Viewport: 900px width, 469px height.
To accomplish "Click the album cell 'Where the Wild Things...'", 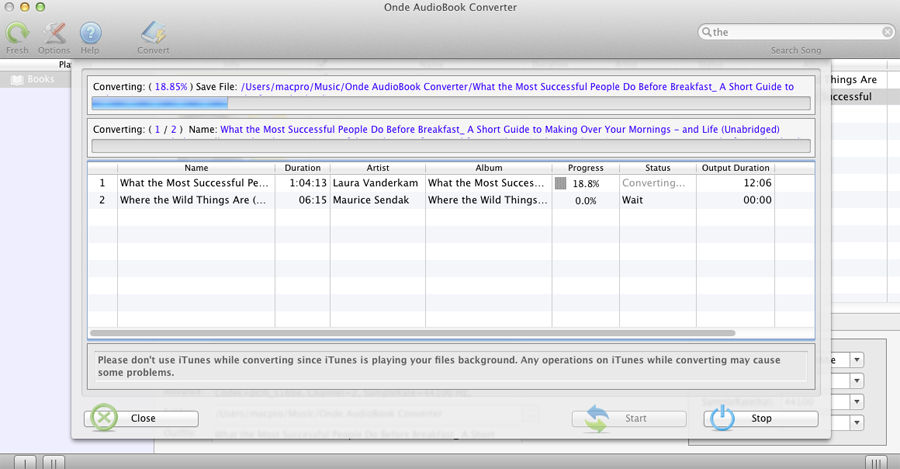I will pos(487,200).
